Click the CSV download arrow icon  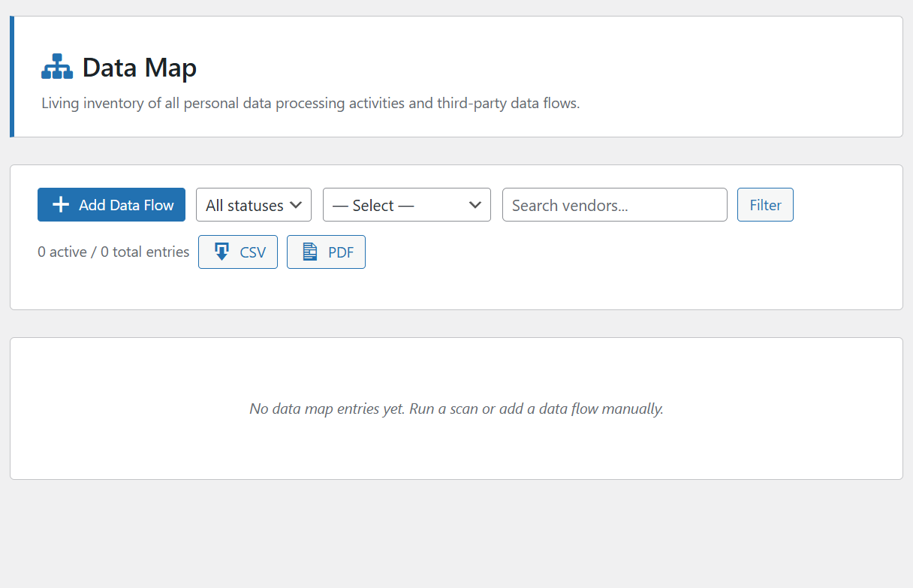point(221,252)
